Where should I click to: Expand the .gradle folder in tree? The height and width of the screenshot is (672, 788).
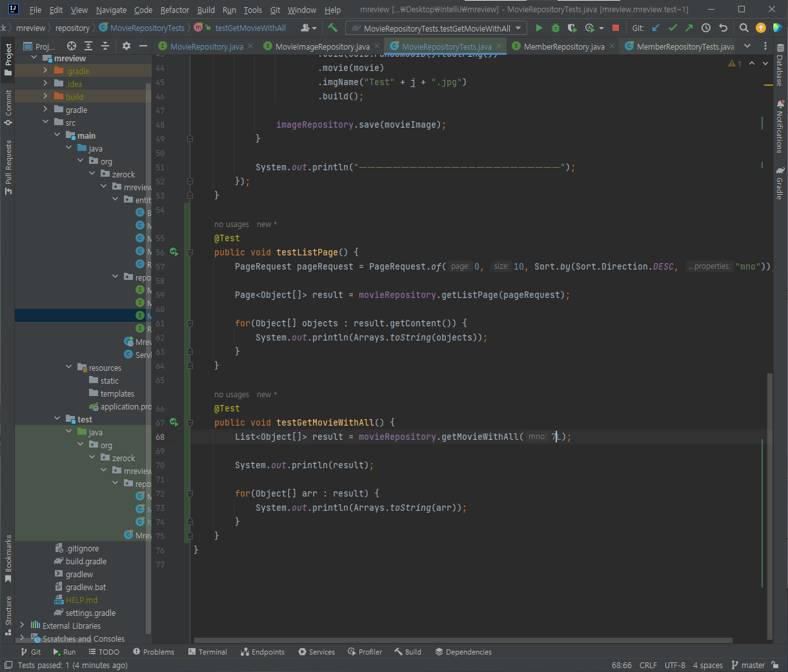coord(45,71)
